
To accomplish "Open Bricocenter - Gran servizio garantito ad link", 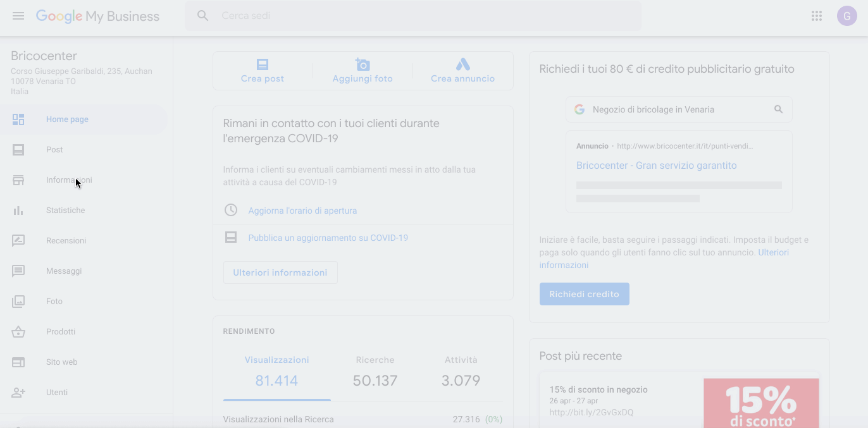I will tap(657, 166).
